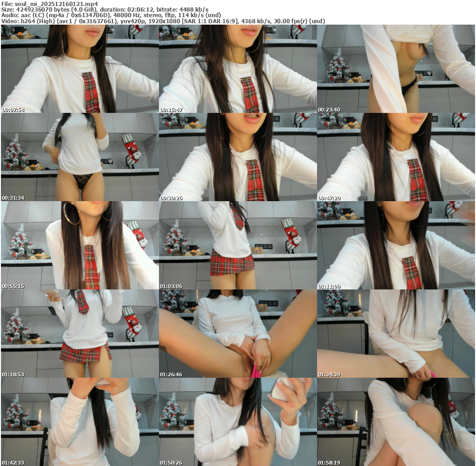Screen dimensions: 476x466
Task: Select the thumbnail stamped 00:47:20
Action: [396, 157]
